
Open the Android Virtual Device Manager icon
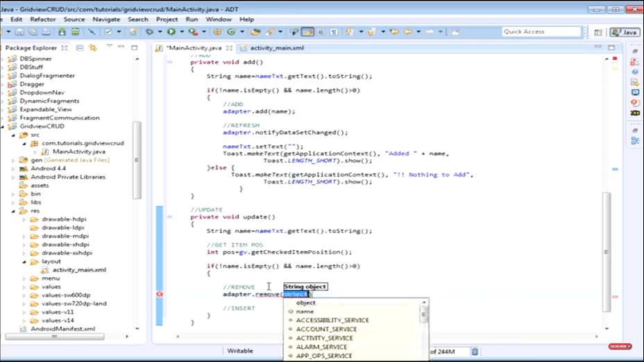(x=75, y=32)
